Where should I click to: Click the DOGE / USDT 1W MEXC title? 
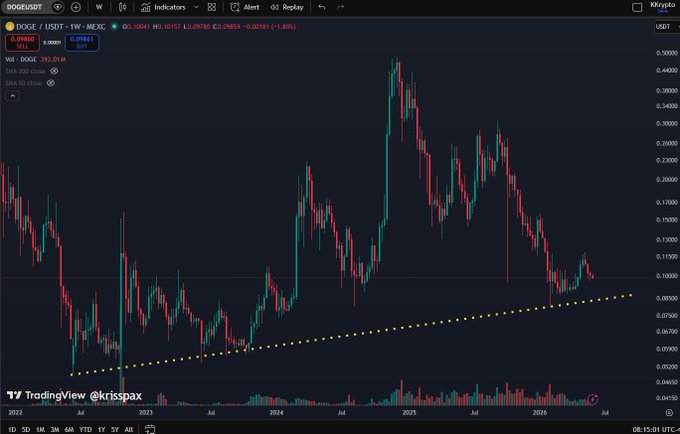click(x=61, y=26)
